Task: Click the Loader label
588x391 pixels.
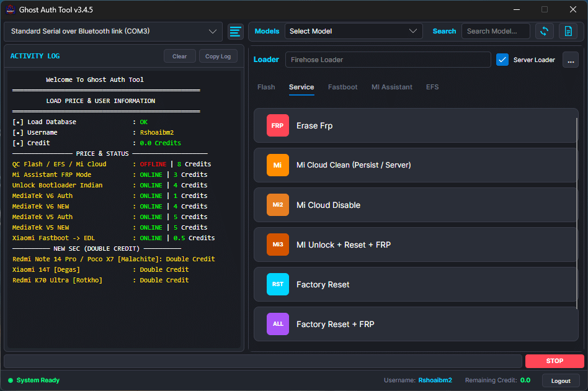Action: [266, 60]
